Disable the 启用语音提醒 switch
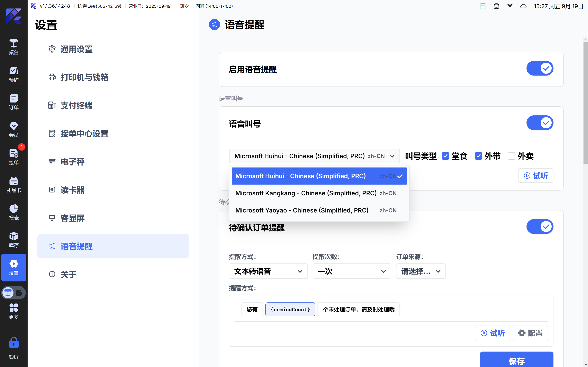Screen dimensions: 588x367 pyautogui.click(x=540, y=68)
